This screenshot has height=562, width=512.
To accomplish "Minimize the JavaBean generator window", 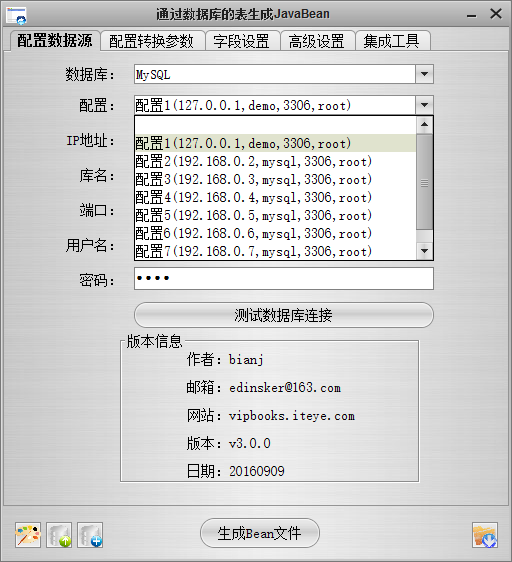I will point(471,15).
